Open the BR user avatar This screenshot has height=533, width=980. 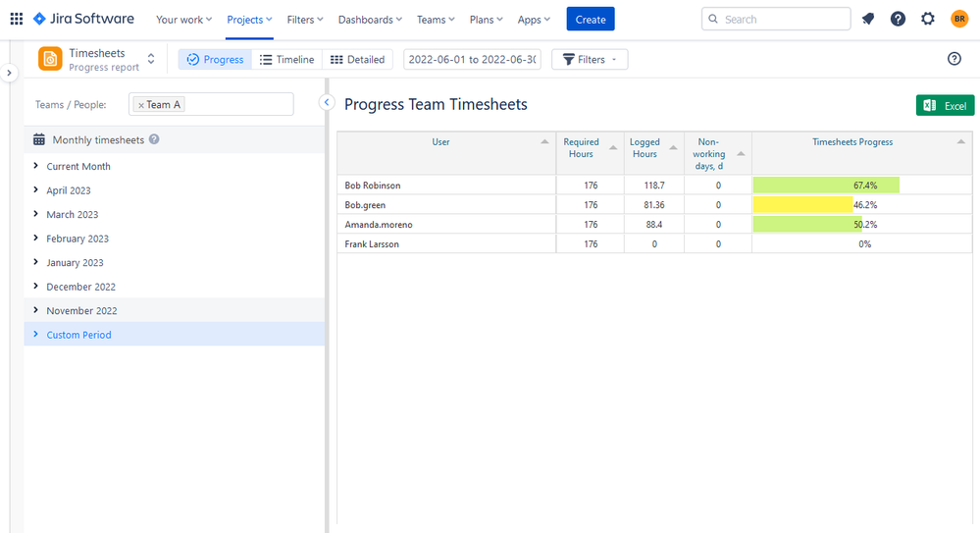coord(959,19)
